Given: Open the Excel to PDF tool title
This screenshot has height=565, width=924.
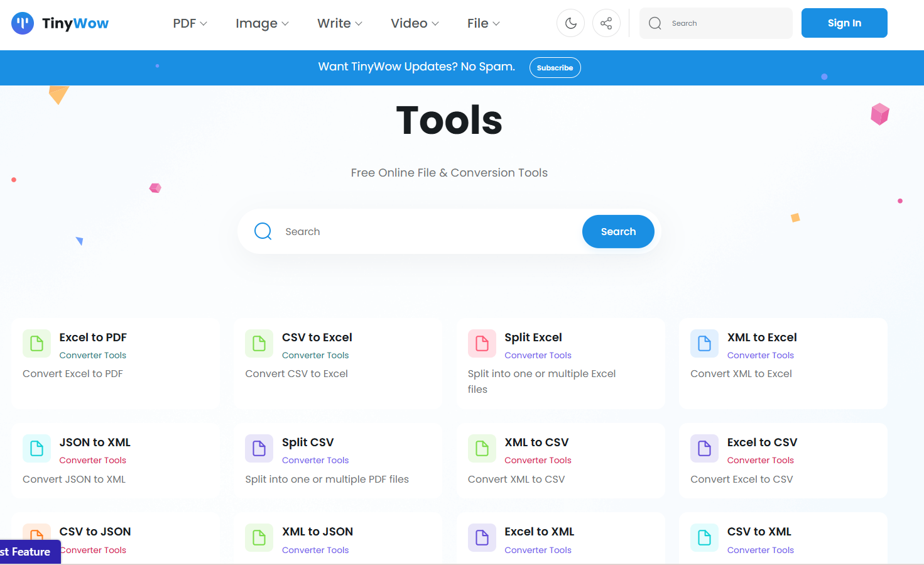Looking at the screenshot, I should pyautogui.click(x=93, y=337).
